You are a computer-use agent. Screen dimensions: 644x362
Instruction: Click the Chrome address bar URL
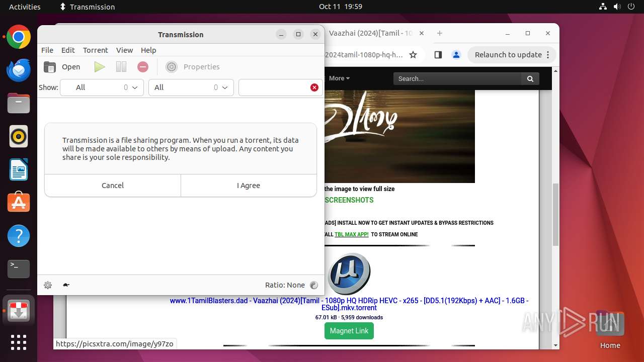click(x=364, y=55)
